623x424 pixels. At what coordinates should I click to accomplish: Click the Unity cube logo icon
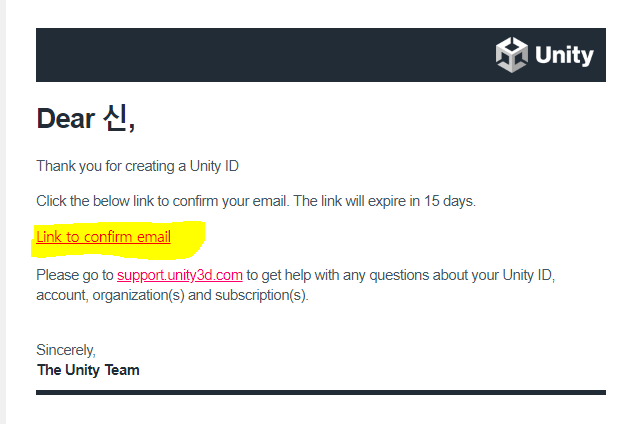coord(512,55)
